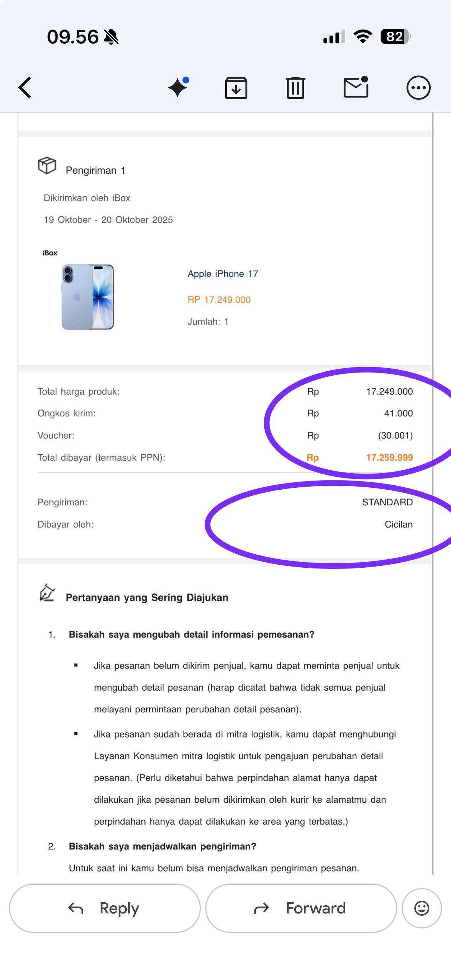Tap 'Bisakah saya mengubah detail informasi pemesanan?' heading
Image resolution: width=451 pixels, height=980 pixels.
tap(191, 634)
